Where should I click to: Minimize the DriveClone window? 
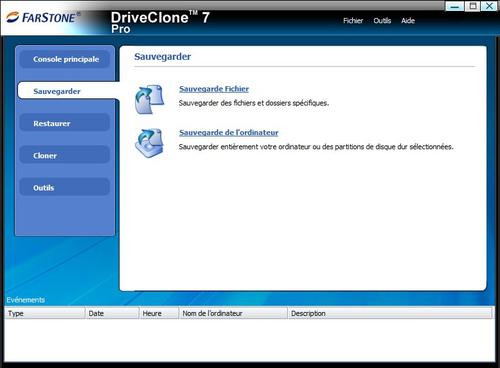point(455,6)
